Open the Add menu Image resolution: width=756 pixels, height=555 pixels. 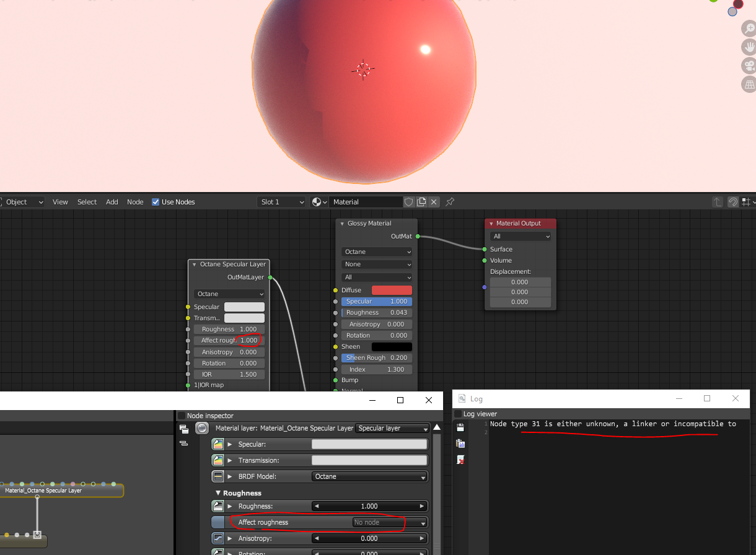point(112,202)
